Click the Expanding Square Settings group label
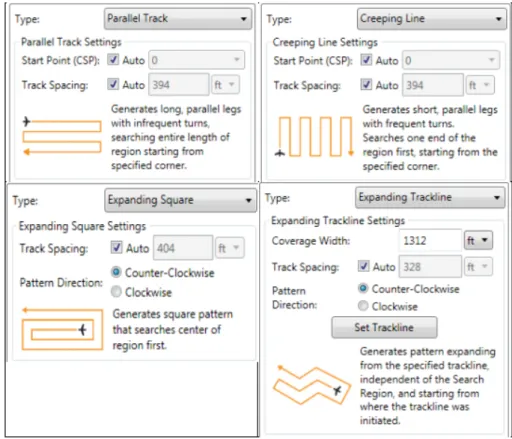The width and height of the screenshot is (512, 439). click(x=82, y=226)
